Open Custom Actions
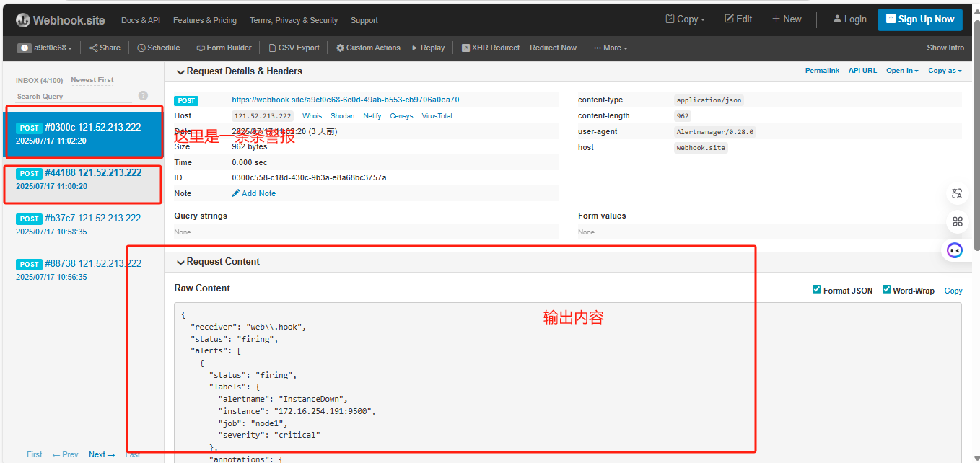This screenshot has height=463, width=980. 368,48
